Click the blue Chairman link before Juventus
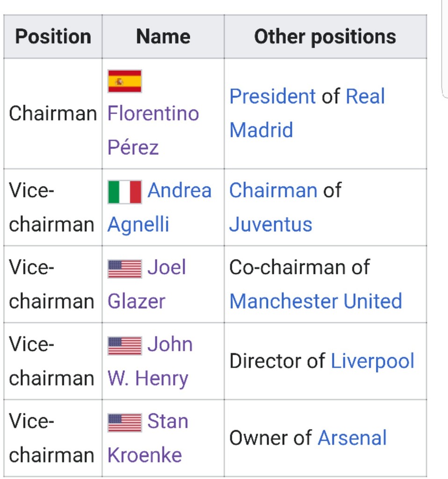The width and height of the screenshot is (448, 479). pos(273,191)
